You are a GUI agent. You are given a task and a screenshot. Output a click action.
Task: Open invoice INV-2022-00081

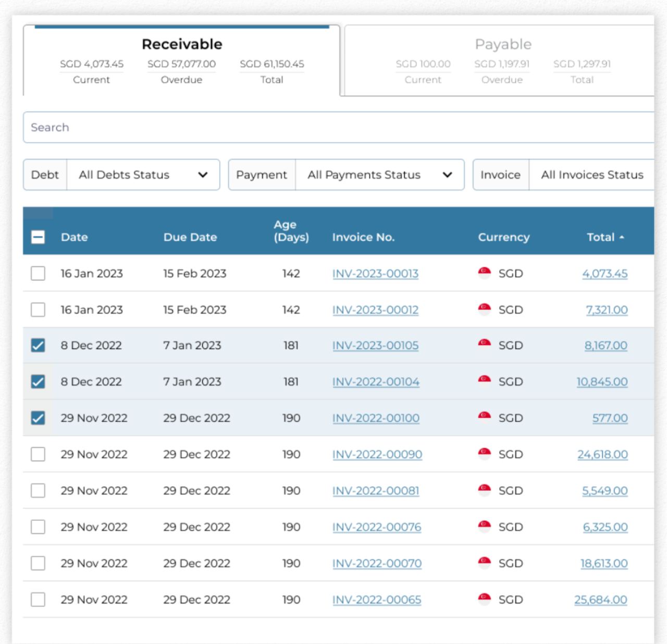tap(376, 491)
